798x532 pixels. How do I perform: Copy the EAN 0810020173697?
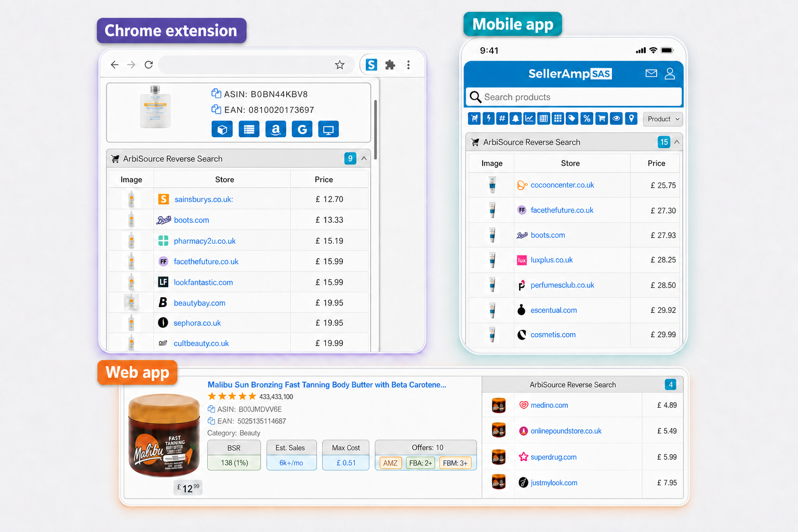[216, 109]
